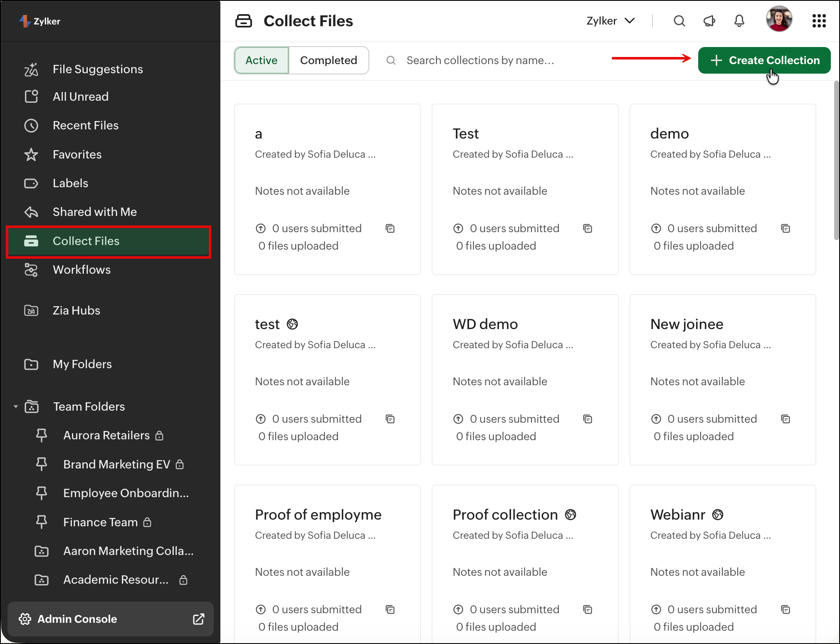Open Zia Hubs in sidebar

[76, 310]
